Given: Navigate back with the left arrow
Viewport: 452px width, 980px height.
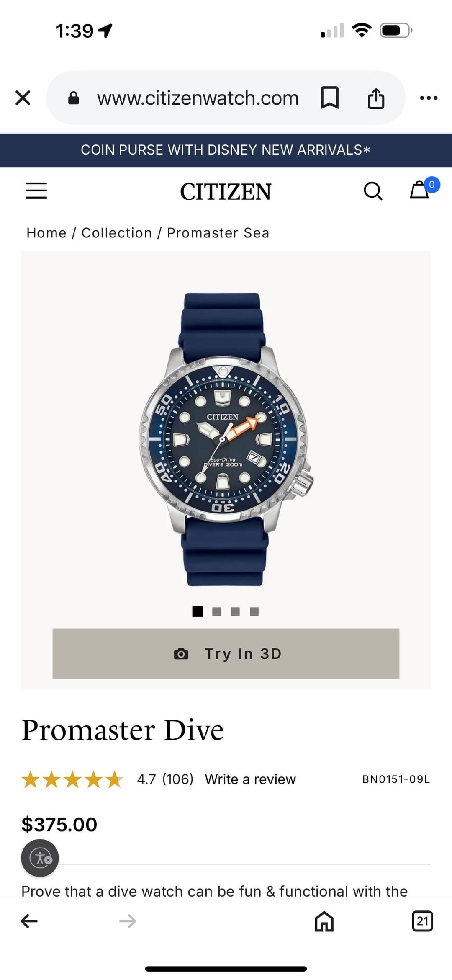Looking at the screenshot, I should [x=29, y=921].
